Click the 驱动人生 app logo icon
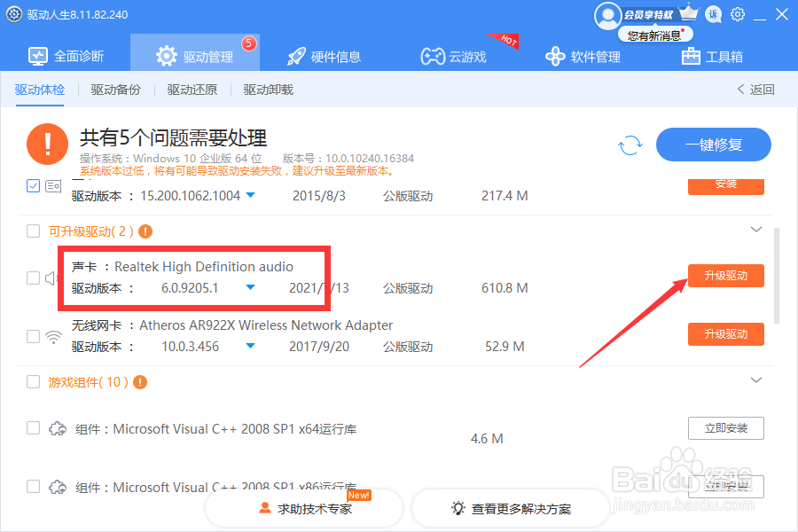The image size is (798, 532). point(13,14)
